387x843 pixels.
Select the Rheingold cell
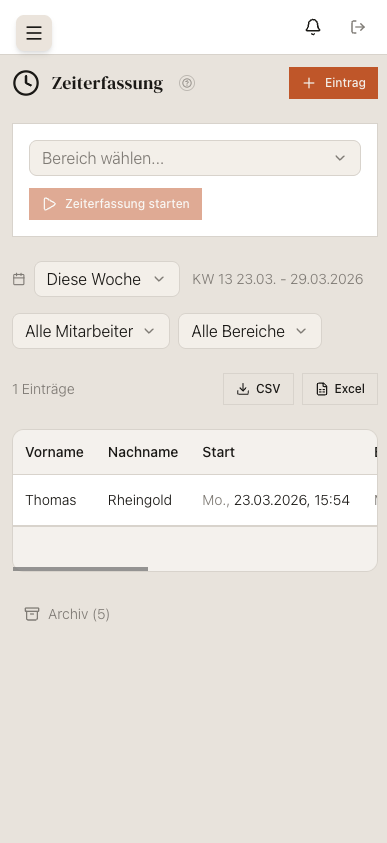(140, 500)
